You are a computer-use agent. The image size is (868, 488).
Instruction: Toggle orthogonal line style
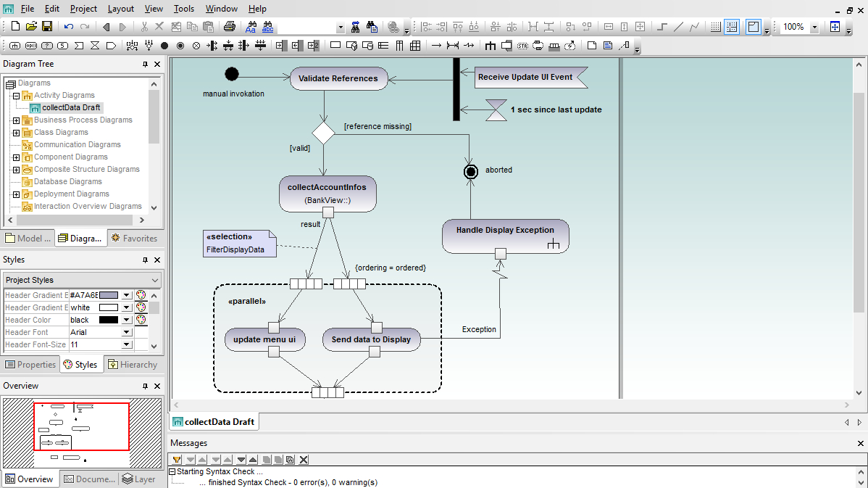pos(663,27)
